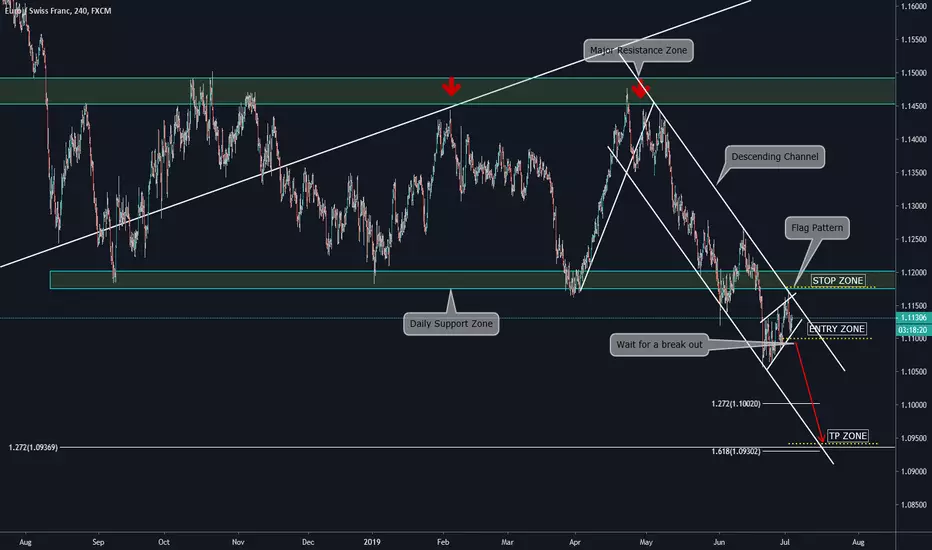
Task: Click the 1.272(1.10020) Fibonacci label
Action: 735,404
